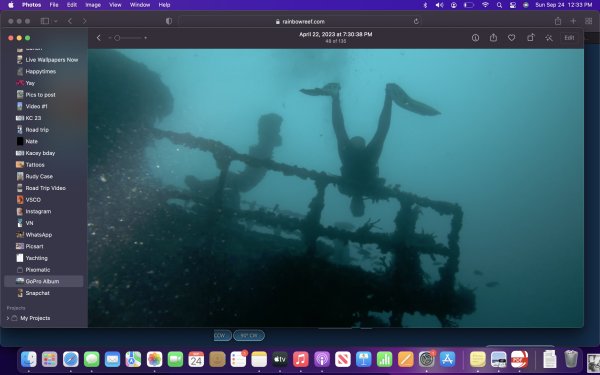
Task: Open the View menu
Action: pyautogui.click(x=115, y=5)
